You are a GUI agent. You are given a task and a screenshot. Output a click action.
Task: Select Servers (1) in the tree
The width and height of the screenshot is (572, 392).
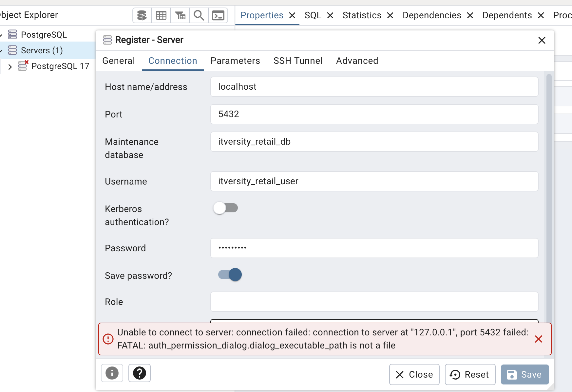click(x=42, y=50)
